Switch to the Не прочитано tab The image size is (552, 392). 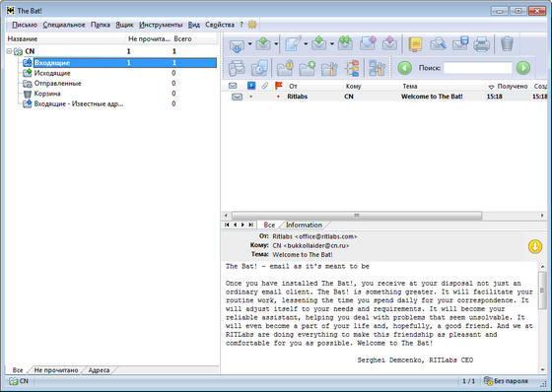tap(56, 370)
